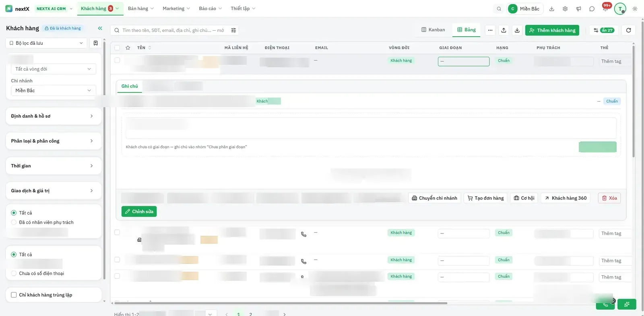This screenshot has height=316, width=644.
Task: Click the download icon in the top navigation bar
Action: [552, 8]
